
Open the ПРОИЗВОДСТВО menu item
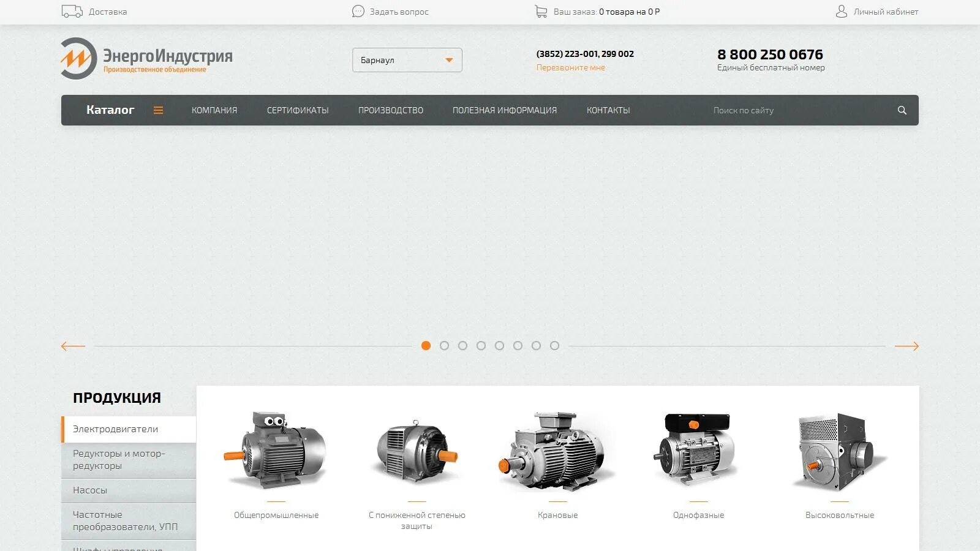[x=391, y=110]
